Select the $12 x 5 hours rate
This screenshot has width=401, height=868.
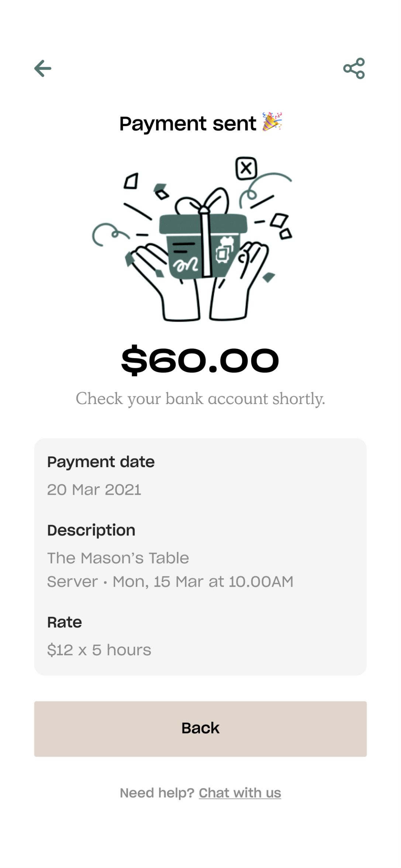(x=99, y=650)
